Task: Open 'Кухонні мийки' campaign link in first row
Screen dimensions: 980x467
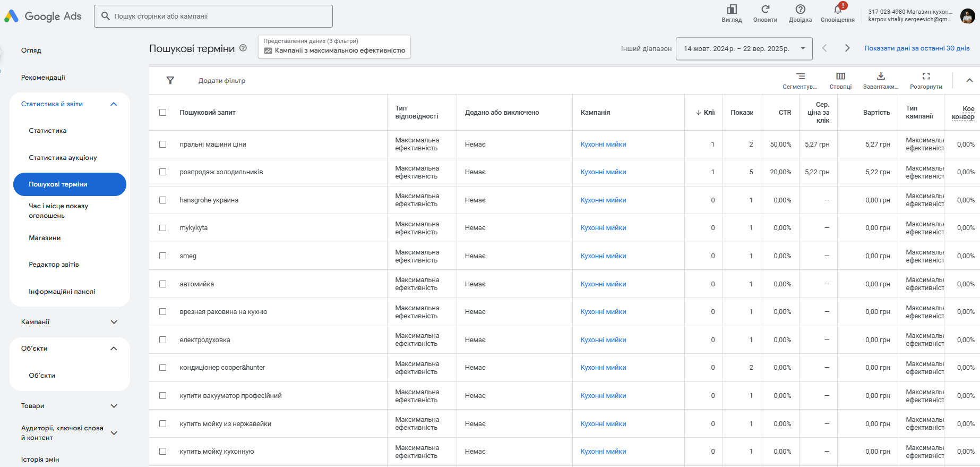Action: click(603, 145)
